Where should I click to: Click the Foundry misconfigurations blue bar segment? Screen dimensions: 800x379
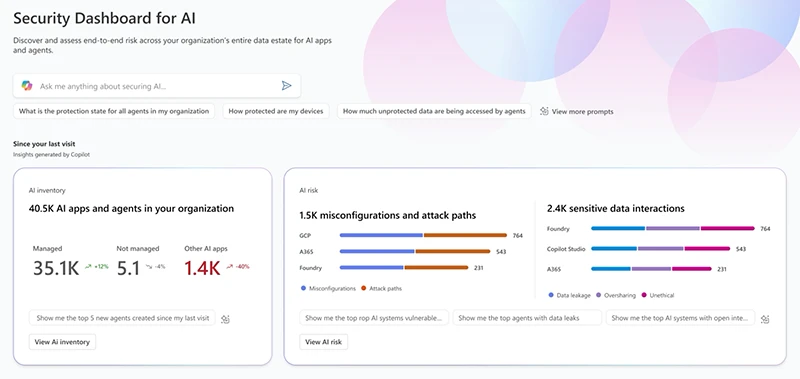[x=371, y=267]
